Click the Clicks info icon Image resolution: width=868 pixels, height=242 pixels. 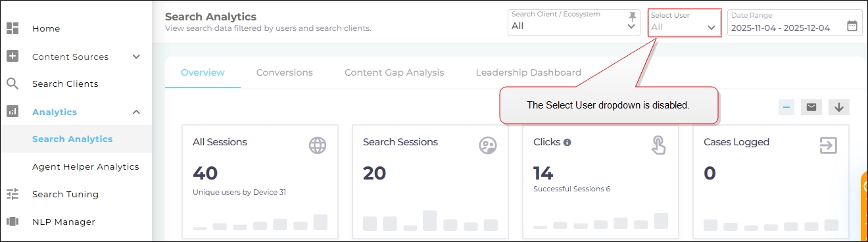pos(567,142)
